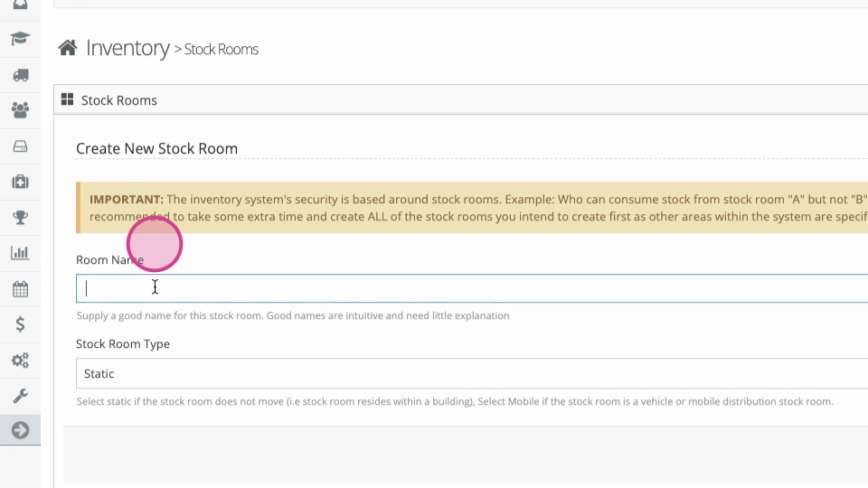Click the Stock Rooms panel header

(x=460, y=100)
